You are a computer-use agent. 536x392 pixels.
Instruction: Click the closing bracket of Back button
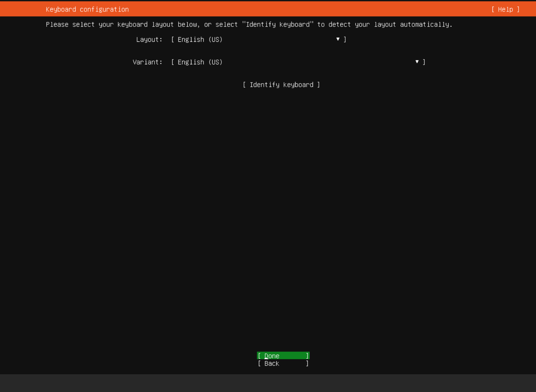pos(307,363)
